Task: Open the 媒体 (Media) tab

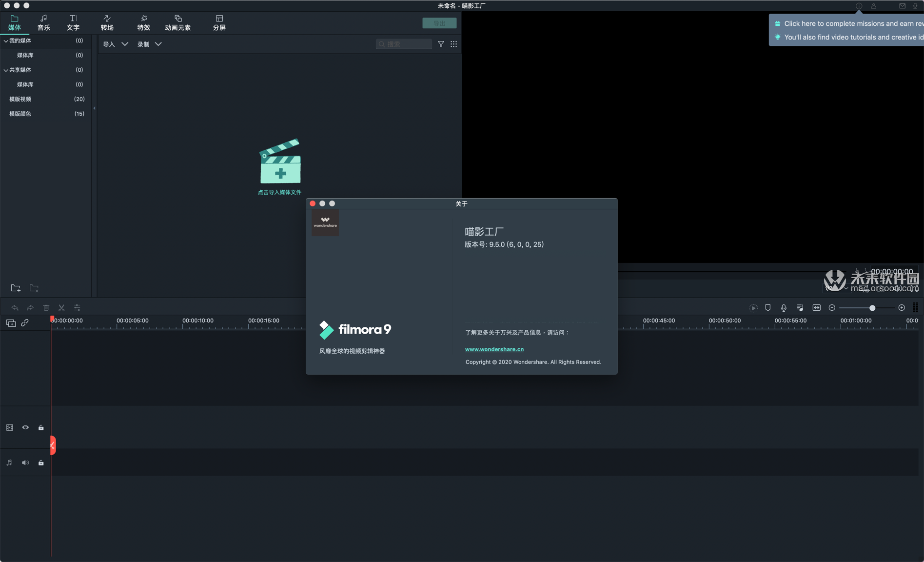Action: pos(15,23)
